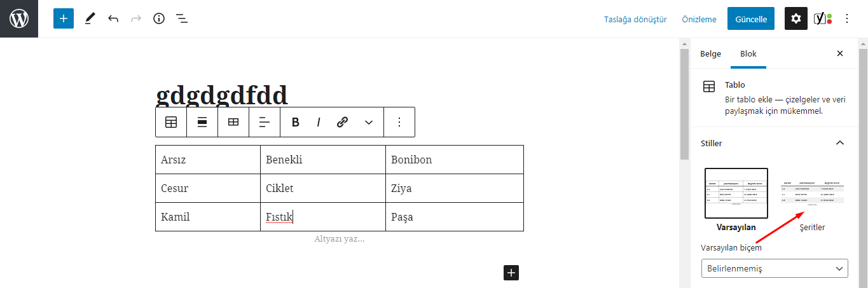The width and height of the screenshot is (868, 288).
Task: Insert a link with the chain icon
Action: 342,122
